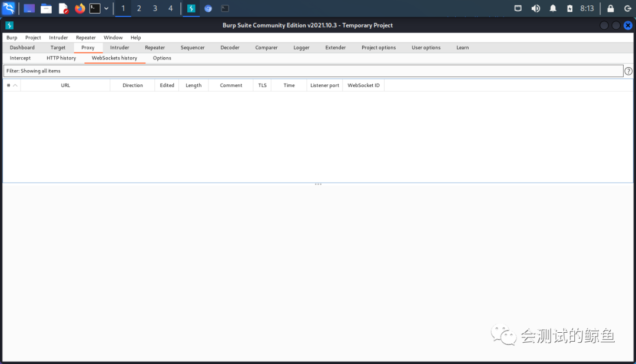Sort by the Time column header
This screenshot has width=636, height=364.
pos(289,85)
